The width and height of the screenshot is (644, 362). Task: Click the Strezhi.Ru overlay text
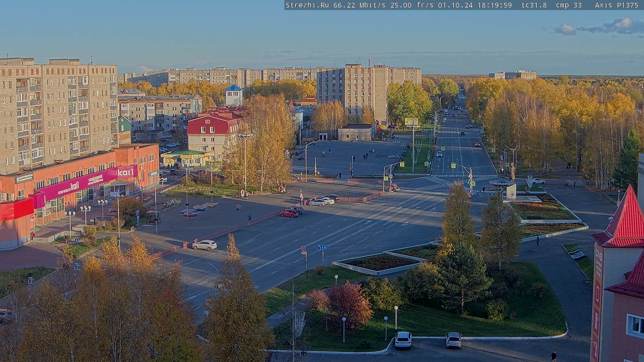point(307,5)
